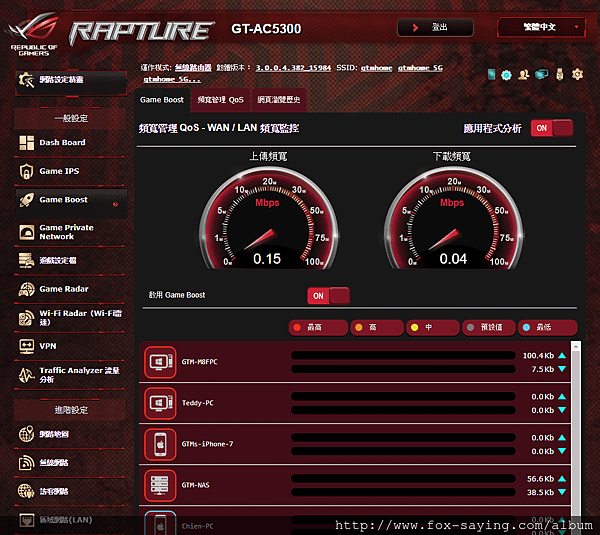Select the Game Boost rocket icon
This screenshot has height=535, width=600.
point(27,200)
